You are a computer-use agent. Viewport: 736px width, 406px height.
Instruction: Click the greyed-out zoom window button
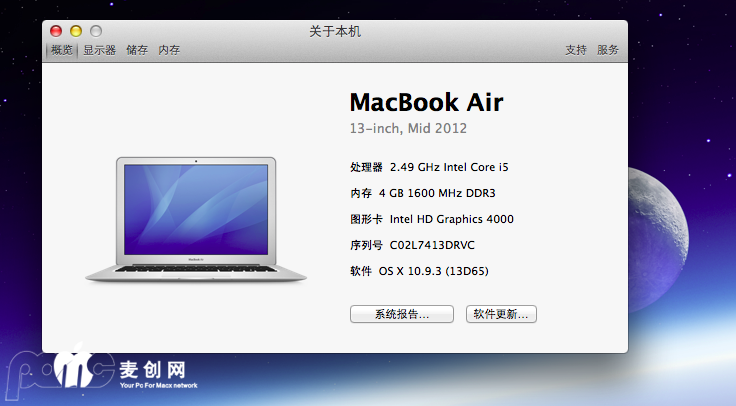pyautogui.click(x=96, y=31)
